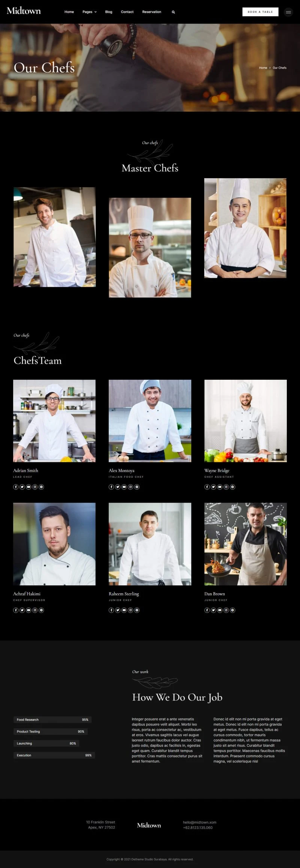The height and width of the screenshot is (868, 300).
Task: Open the Reservation menu item
Action: point(152,12)
